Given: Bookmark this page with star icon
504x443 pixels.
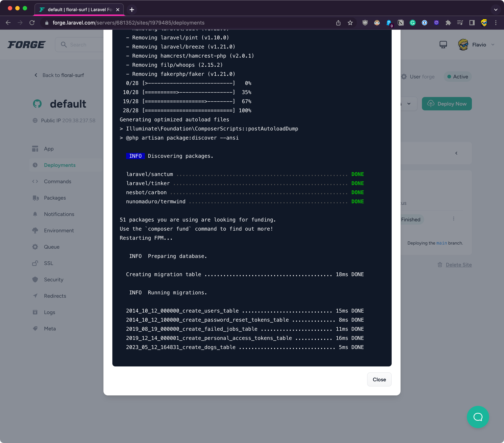Looking at the screenshot, I should 350,23.
